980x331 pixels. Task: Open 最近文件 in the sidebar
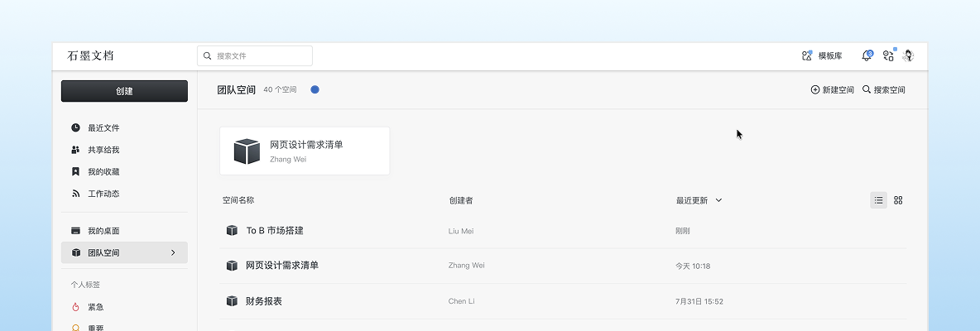pyautogui.click(x=124, y=128)
